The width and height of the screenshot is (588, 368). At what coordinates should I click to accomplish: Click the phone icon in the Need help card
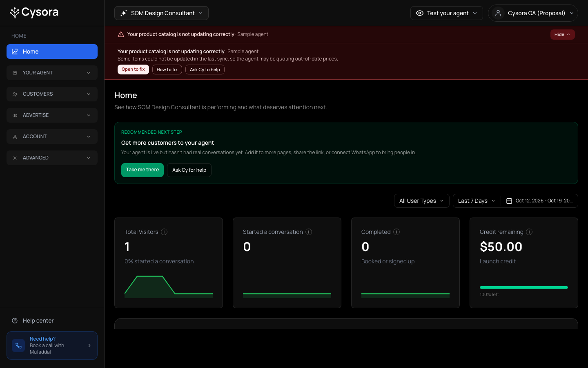18,346
